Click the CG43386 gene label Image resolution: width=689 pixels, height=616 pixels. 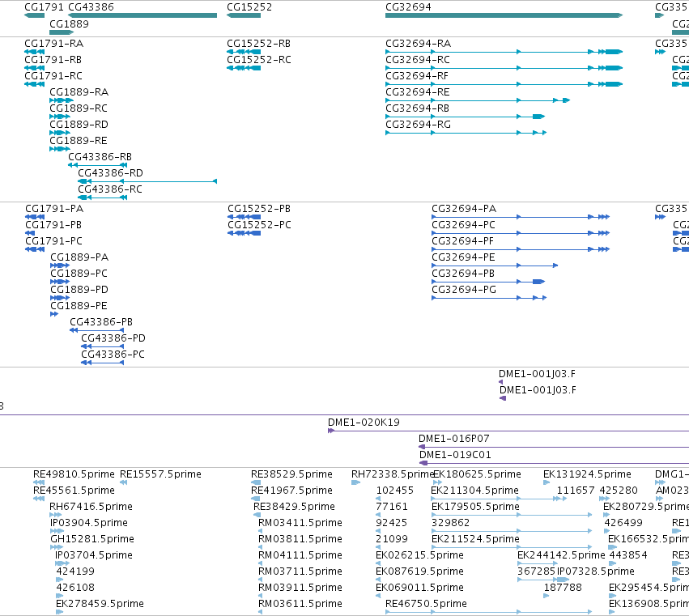click(x=91, y=7)
